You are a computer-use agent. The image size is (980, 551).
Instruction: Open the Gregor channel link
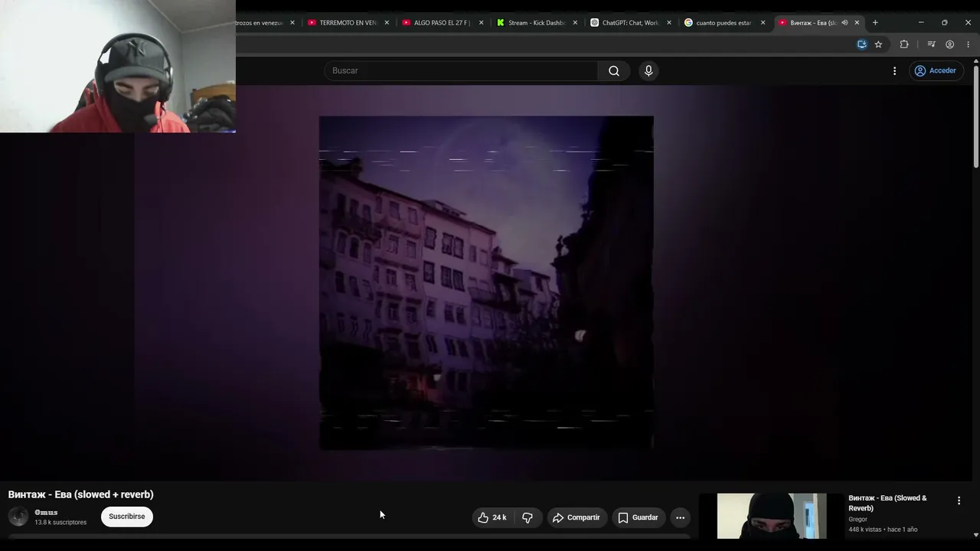[857, 520]
